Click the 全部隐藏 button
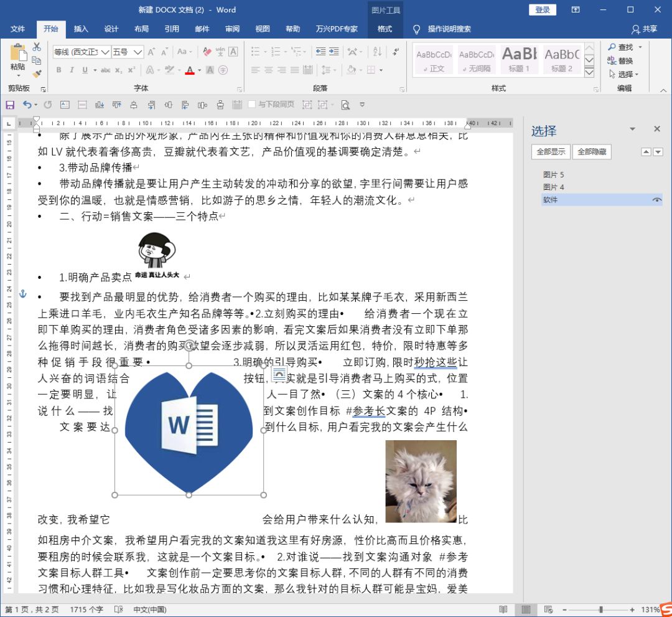This screenshot has width=672, height=617. pos(592,152)
